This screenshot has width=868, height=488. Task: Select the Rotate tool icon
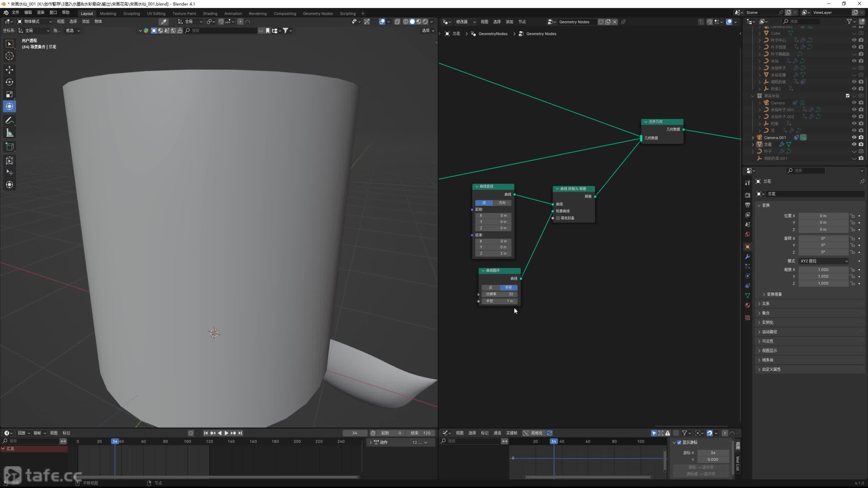tap(9, 82)
